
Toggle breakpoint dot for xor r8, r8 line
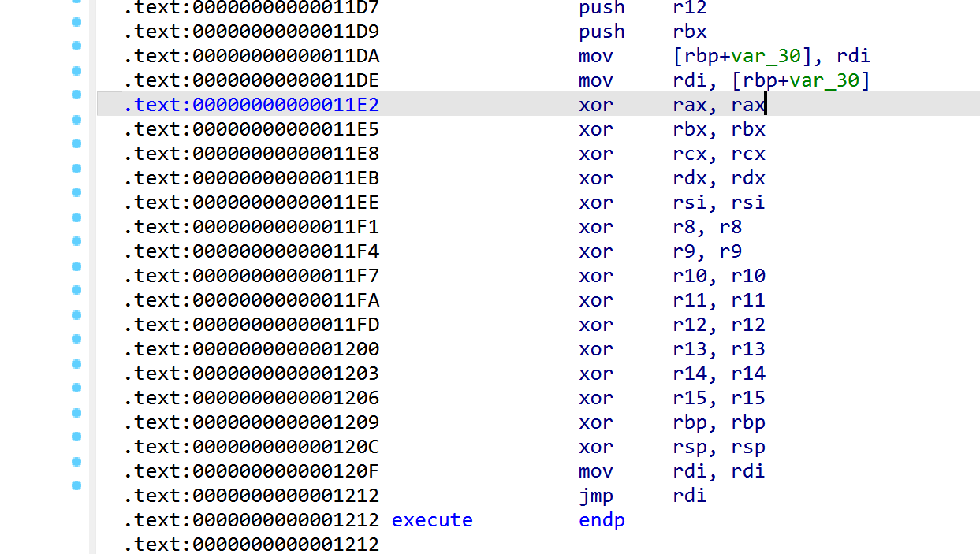76,217
